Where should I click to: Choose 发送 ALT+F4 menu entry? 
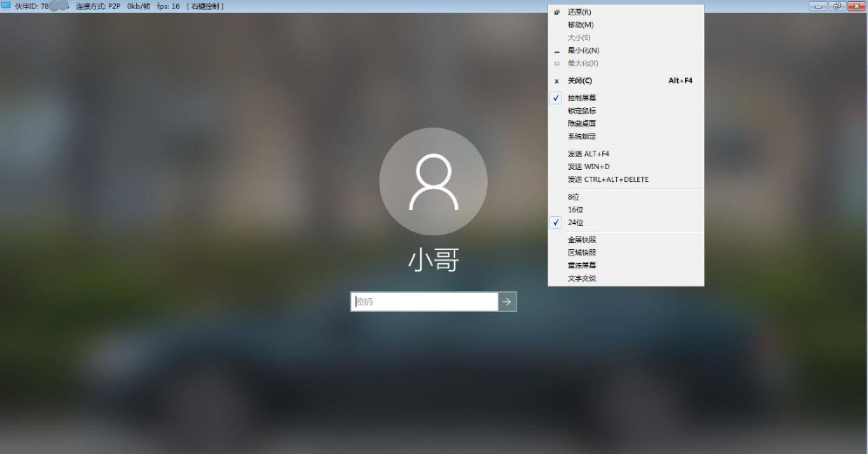pyautogui.click(x=626, y=154)
